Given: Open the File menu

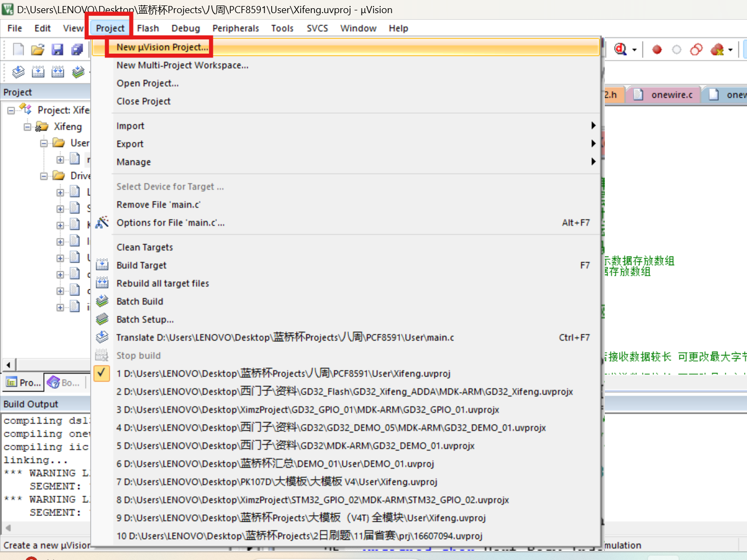Looking at the screenshot, I should [x=15, y=28].
